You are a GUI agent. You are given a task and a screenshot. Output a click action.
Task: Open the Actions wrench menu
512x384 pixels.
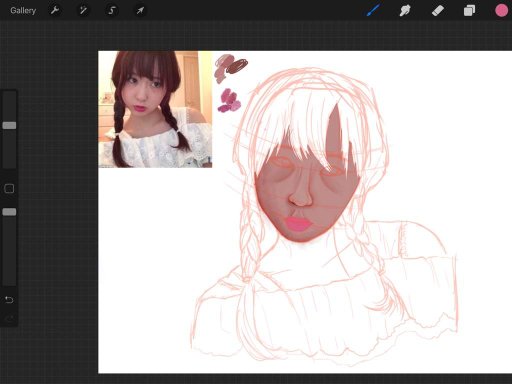point(55,10)
